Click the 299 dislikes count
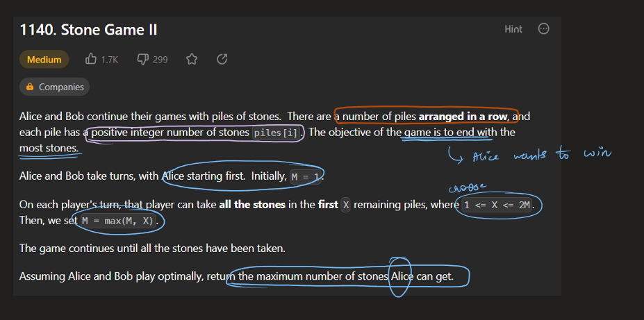 point(160,60)
